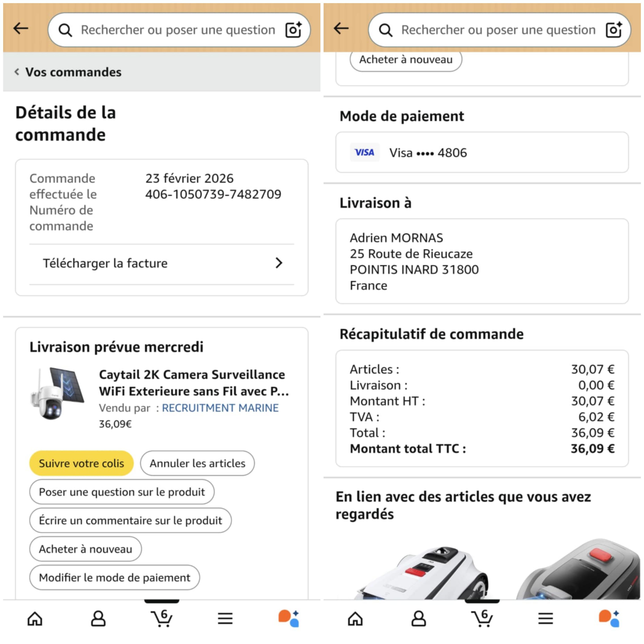The image size is (644, 644).
Task: Open the Visa 4806 payment card
Action: click(x=482, y=153)
